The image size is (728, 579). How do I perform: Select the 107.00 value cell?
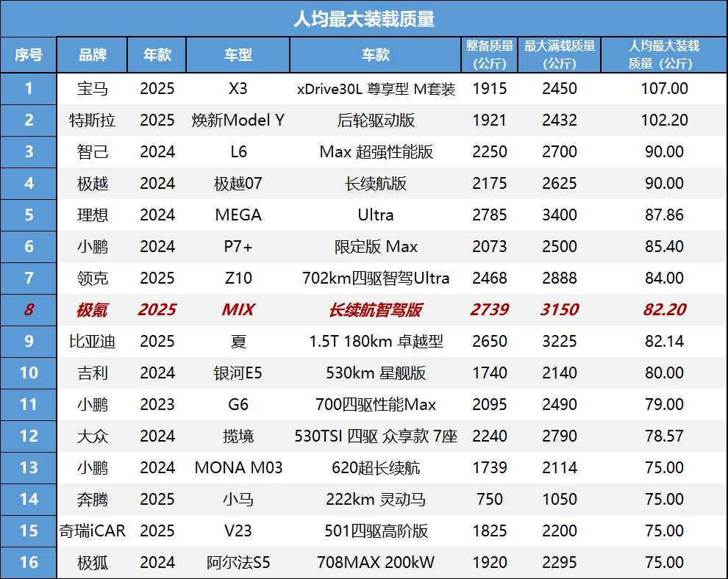tap(664, 89)
